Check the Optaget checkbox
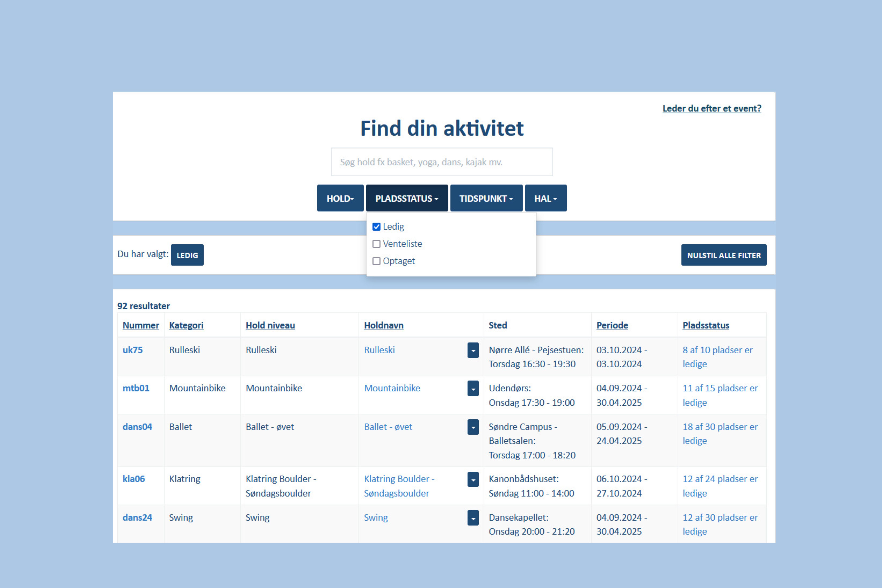Viewport: 882px width, 588px height. point(376,261)
